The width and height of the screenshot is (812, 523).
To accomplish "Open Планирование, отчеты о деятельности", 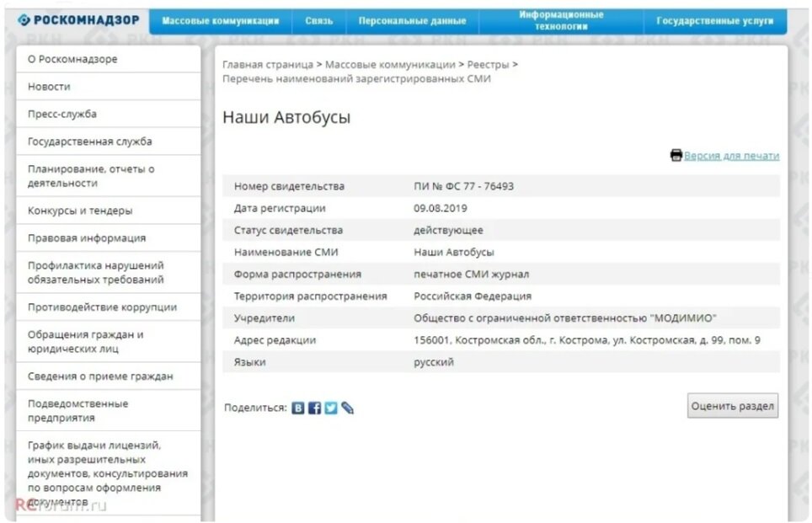I will tap(108, 176).
